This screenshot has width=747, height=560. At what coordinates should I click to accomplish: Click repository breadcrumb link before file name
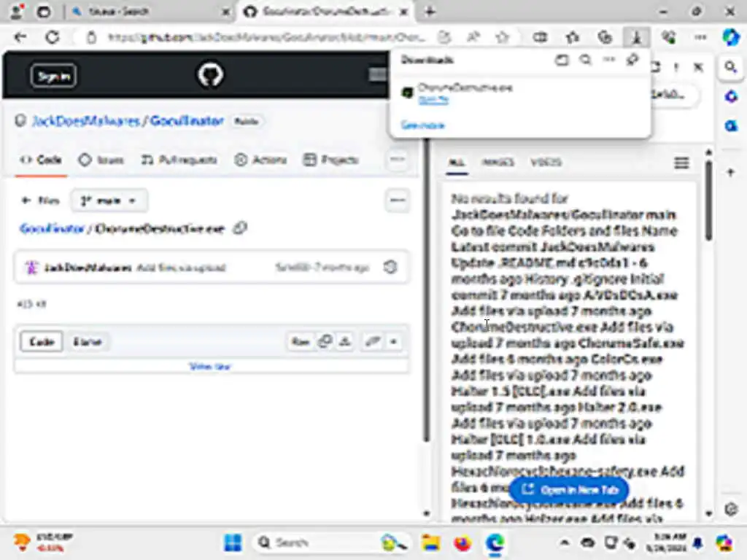(52, 228)
